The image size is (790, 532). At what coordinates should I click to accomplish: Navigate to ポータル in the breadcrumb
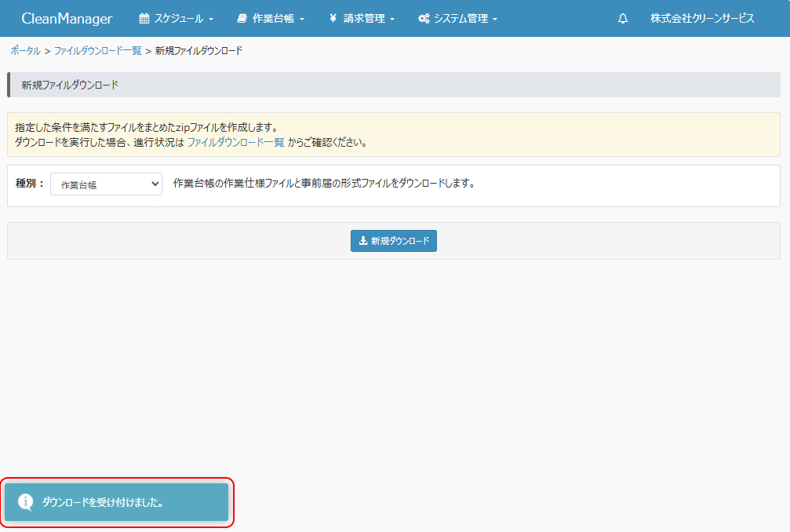[x=25, y=50]
